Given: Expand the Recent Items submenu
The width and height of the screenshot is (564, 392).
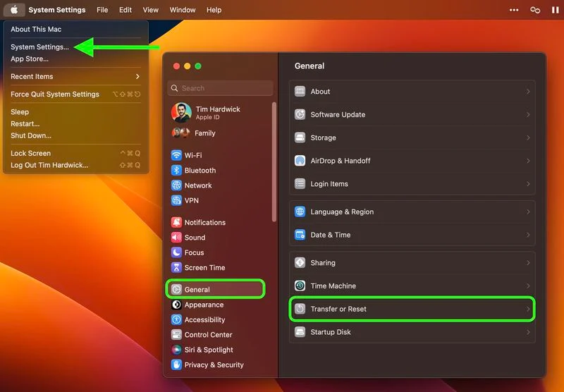Looking at the screenshot, I should [x=137, y=76].
